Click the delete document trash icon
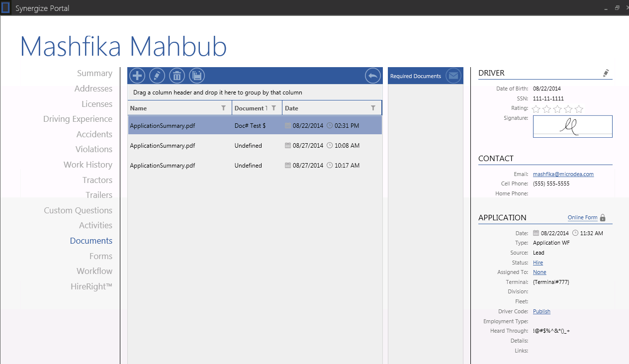 [x=177, y=76]
